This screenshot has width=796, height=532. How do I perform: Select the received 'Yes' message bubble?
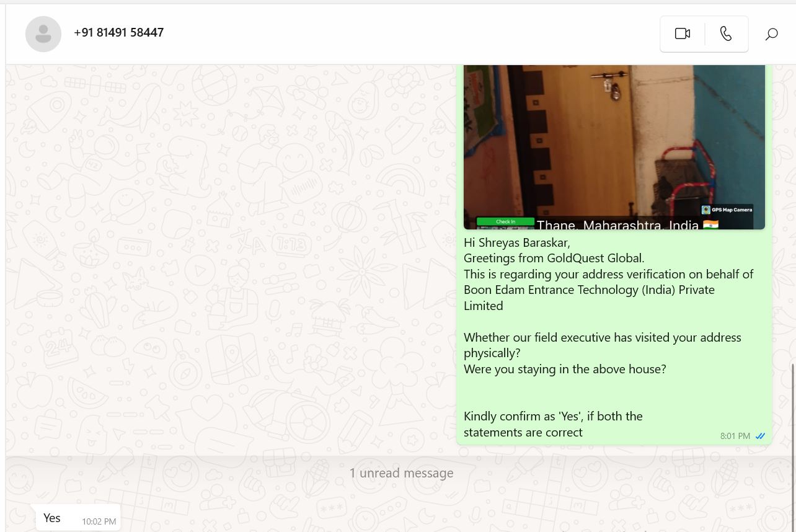point(78,518)
